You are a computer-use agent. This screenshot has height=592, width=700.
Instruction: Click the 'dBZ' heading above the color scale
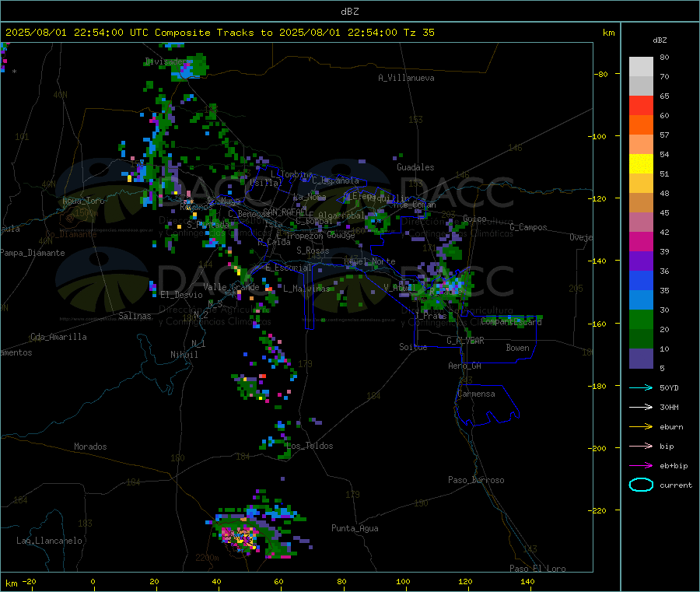coord(660,40)
